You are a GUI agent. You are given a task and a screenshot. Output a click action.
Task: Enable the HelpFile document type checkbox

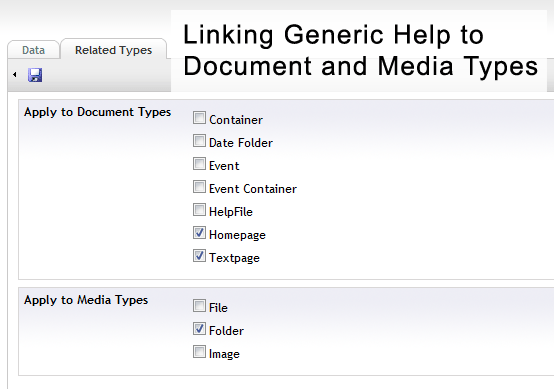pos(199,210)
